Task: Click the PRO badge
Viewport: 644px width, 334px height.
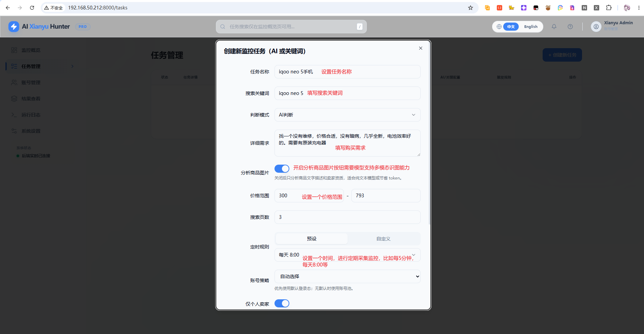Action: pyautogui.click(x=83, y=27)
